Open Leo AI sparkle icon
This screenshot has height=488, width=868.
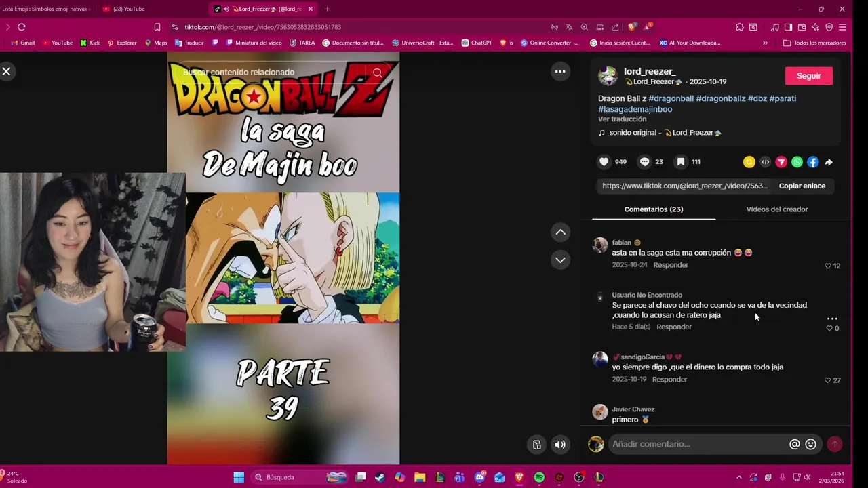tap(815, 27)
